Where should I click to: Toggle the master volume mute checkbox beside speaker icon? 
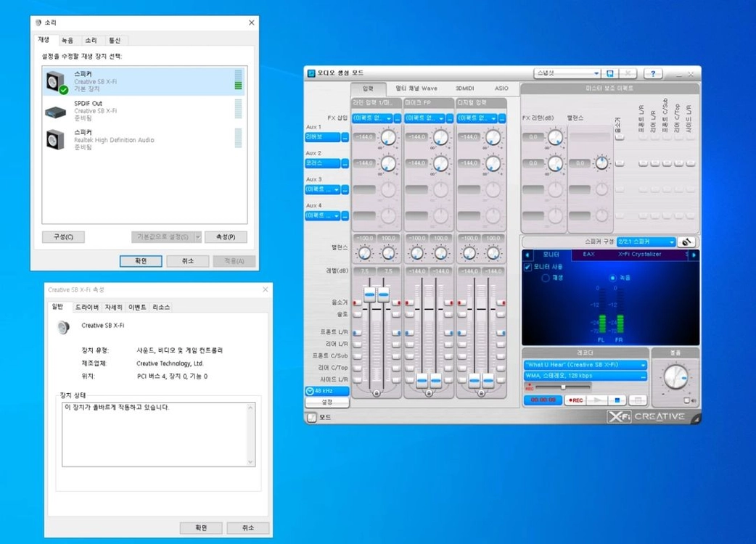[x=686, y=401]
